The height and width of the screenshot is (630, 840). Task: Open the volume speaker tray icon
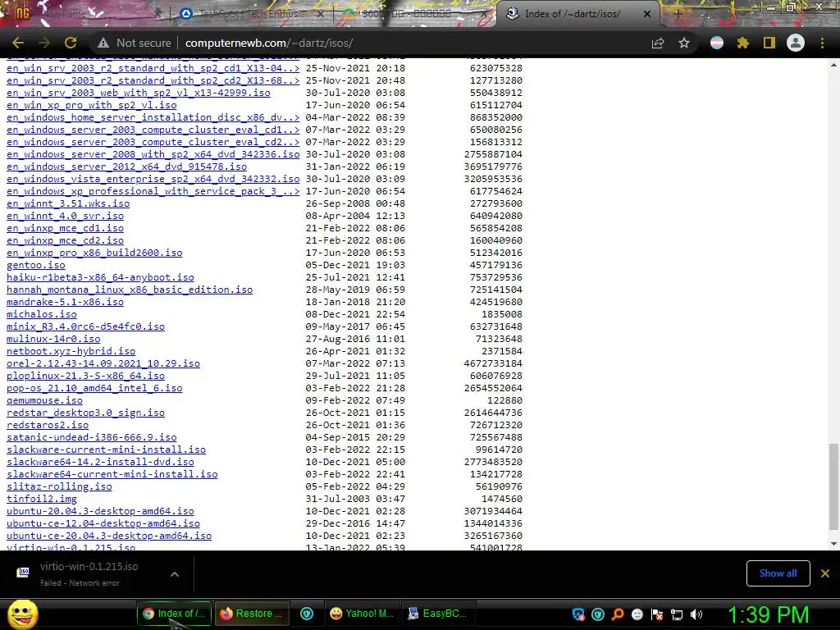point(696,614)
